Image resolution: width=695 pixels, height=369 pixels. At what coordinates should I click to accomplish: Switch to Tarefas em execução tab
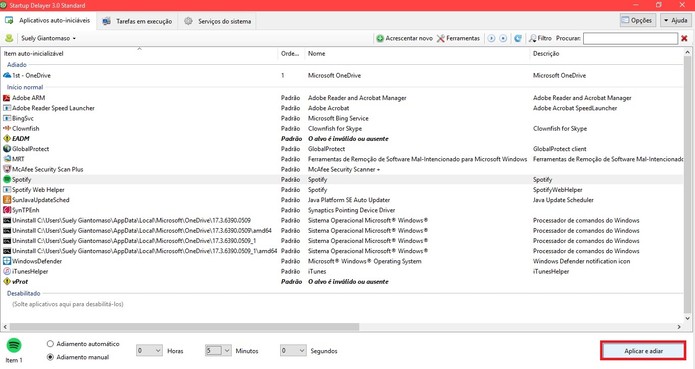point(137,21)
